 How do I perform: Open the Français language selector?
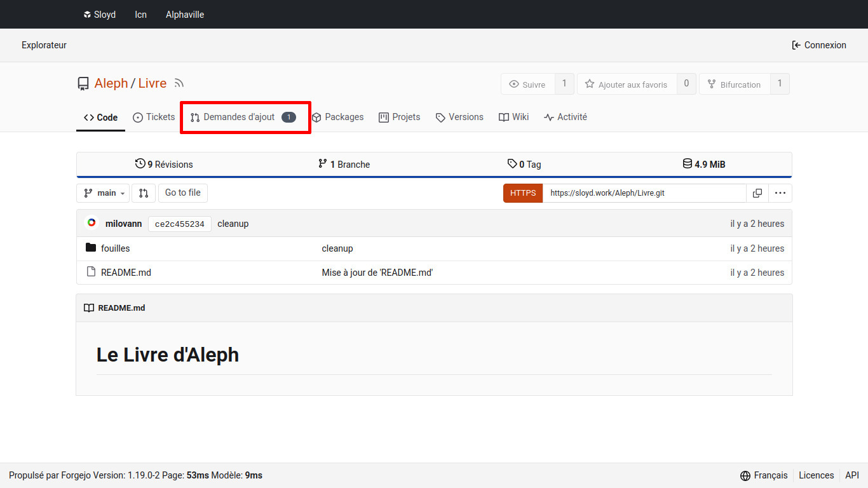[x=764, y=475]
